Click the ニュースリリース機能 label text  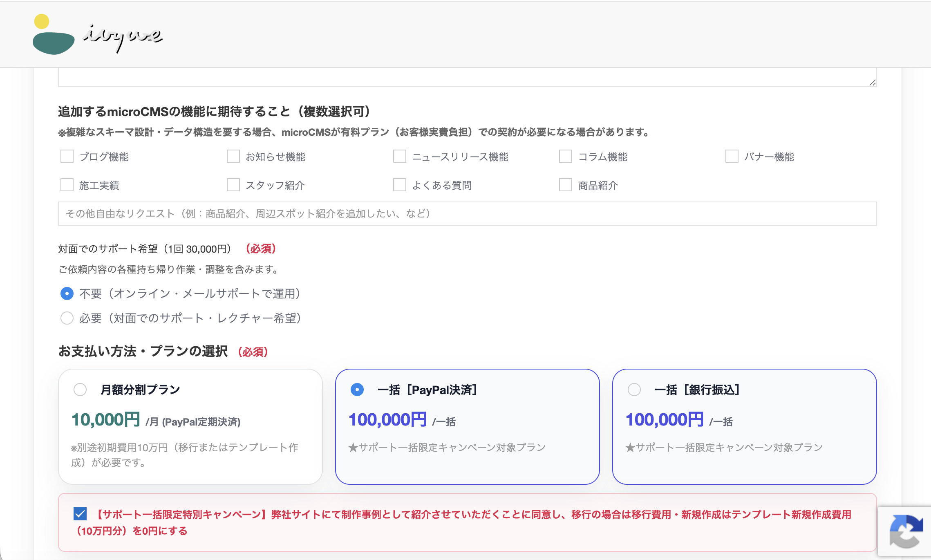coord(460,157)
